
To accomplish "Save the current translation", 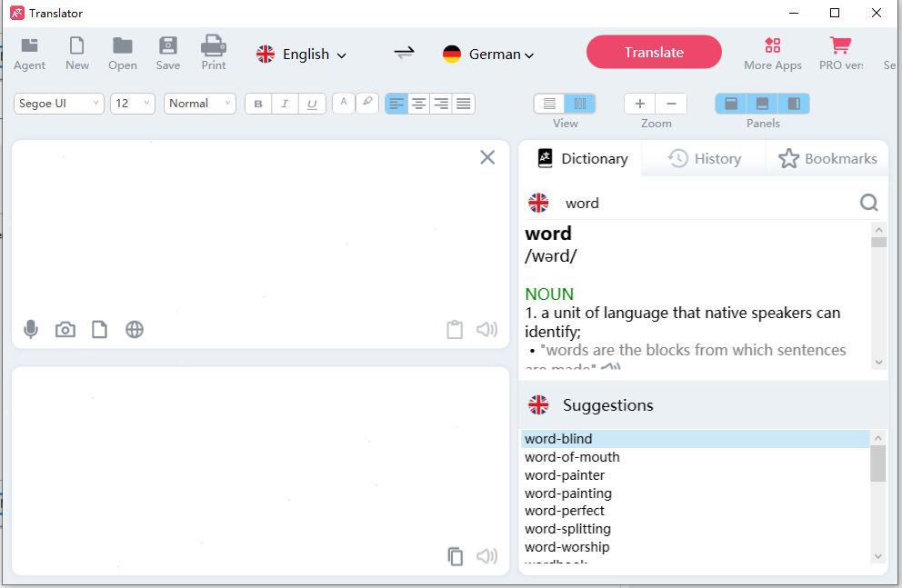I will click(168, 54).
